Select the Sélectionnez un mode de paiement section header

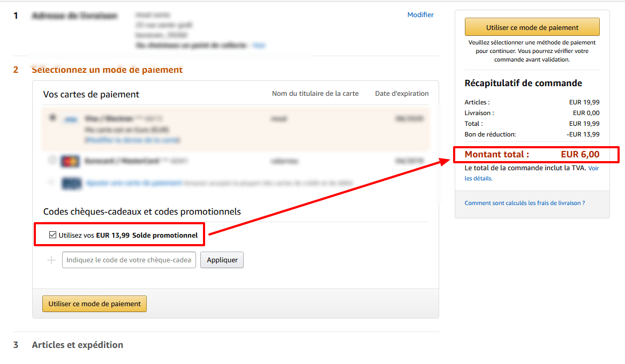[x=107, y=70]
